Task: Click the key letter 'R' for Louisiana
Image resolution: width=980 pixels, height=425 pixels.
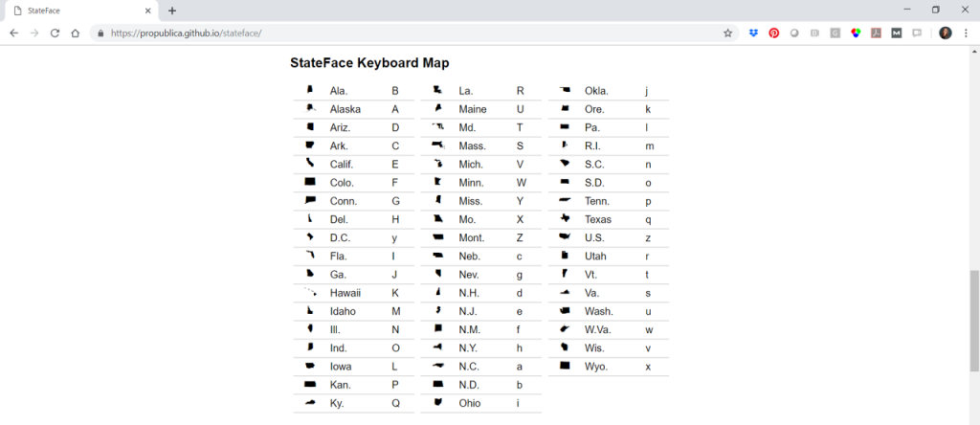Action: coord(521,91)
